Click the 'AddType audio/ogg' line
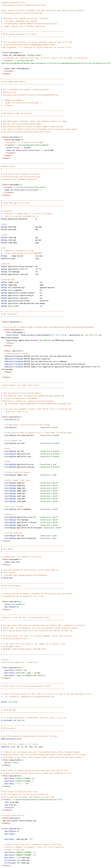This screenshot has height=868, width=112. (21, 227)
